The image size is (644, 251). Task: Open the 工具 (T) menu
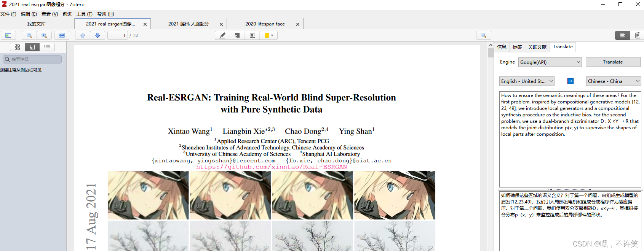(84, 14)
